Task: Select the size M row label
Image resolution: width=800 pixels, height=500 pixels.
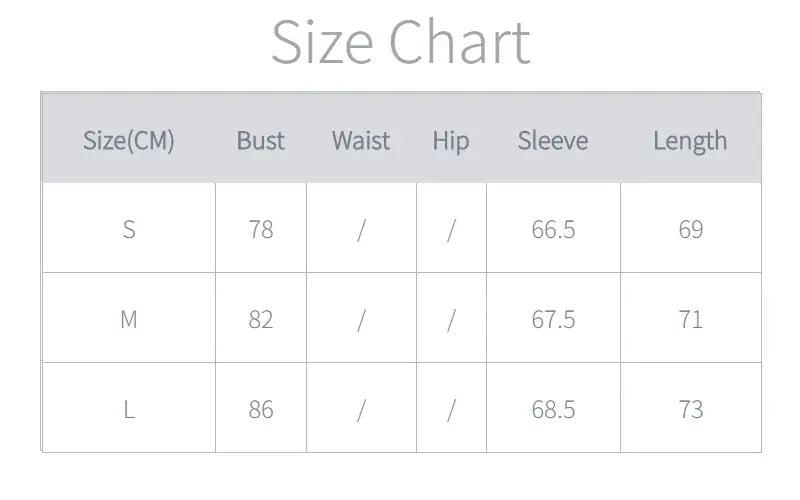Action: pyautogui.click(x=129, y=319)
